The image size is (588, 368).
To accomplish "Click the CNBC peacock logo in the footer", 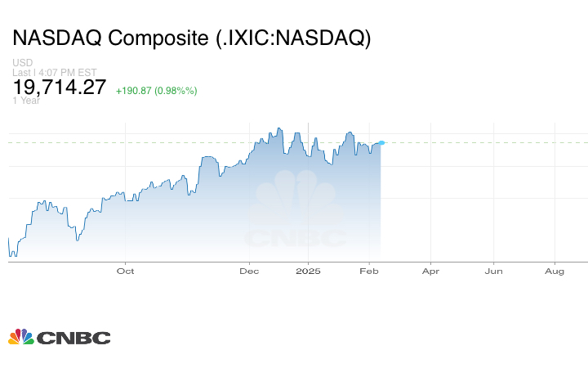I will point(20,337).
